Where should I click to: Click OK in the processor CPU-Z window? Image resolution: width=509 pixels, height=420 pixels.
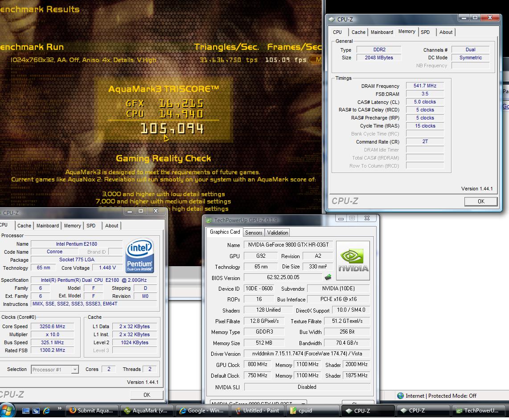(147, 395)
